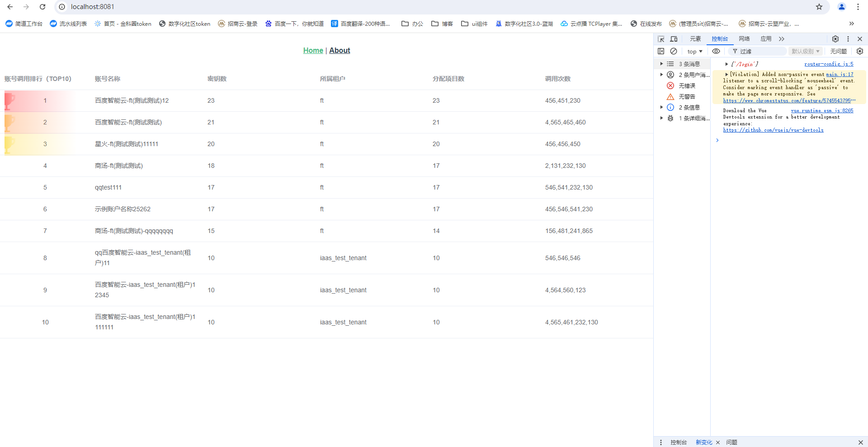Click the About navigation link
The height and width of the screenshot is (447, 868).
(x=340, y=50)
